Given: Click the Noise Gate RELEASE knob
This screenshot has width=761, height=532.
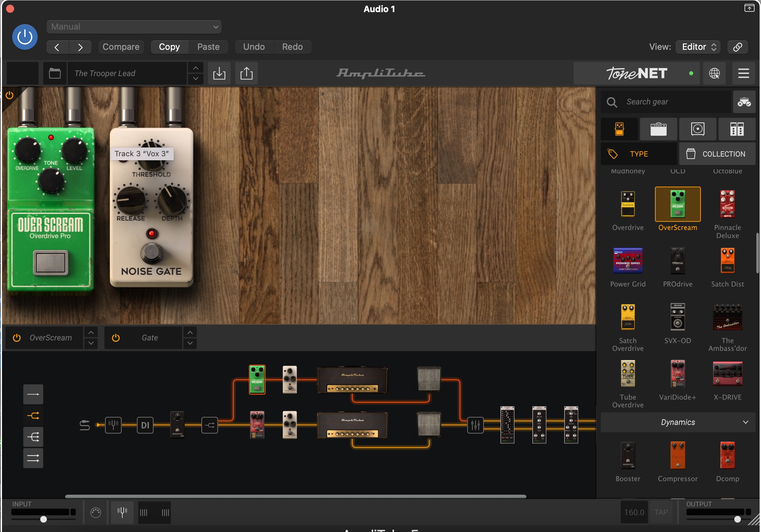Looking at the screenshot, I should pyautogui.click(x=131, y=200).
